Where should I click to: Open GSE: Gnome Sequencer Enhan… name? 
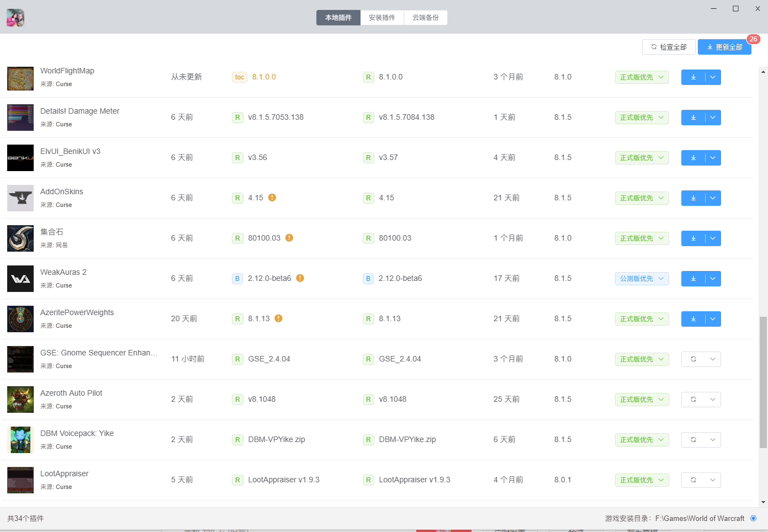(x=99, y=353)
